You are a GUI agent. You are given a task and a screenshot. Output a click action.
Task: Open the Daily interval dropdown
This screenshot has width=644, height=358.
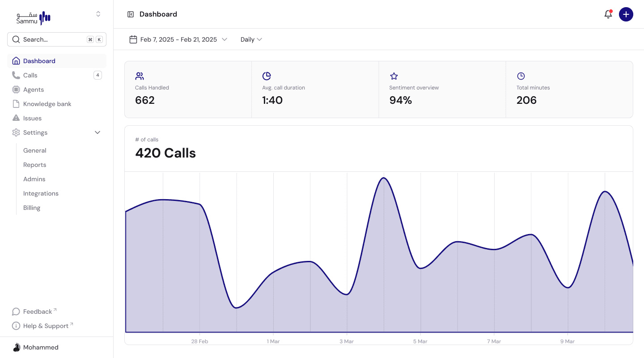click(251, 39)
